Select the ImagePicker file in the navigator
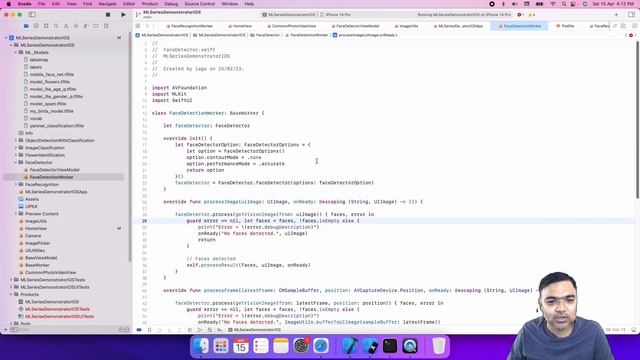This screenshot has height=360, width=640. tap(37, 243)
